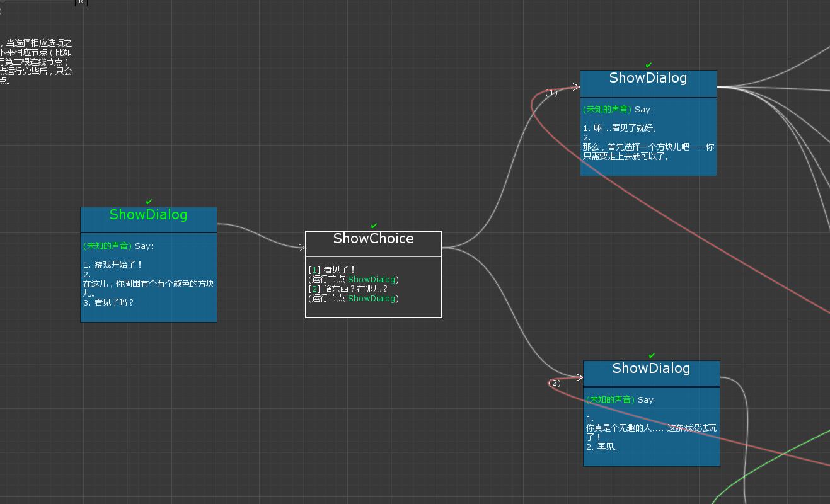Select the green-titled ShowDialog node header
This screenshot has width=830, height=504.
[148, 215]
